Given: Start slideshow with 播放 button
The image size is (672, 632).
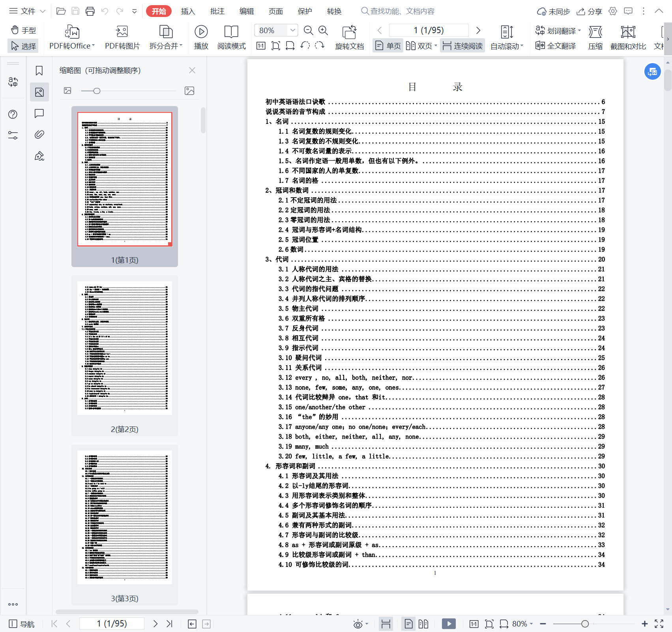Looking at the screenshot, I should click(201, 37).
